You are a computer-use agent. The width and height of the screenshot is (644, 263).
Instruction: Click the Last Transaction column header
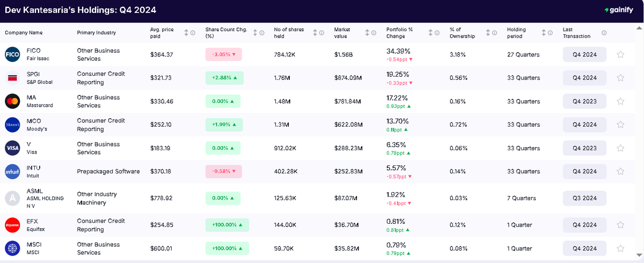tap(576, 33)
